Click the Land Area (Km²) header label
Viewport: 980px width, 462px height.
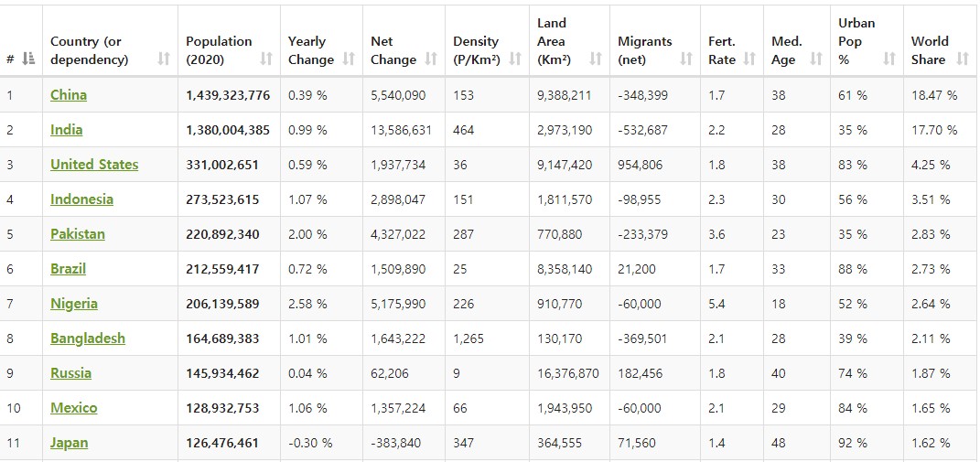(x=553, y=41)
